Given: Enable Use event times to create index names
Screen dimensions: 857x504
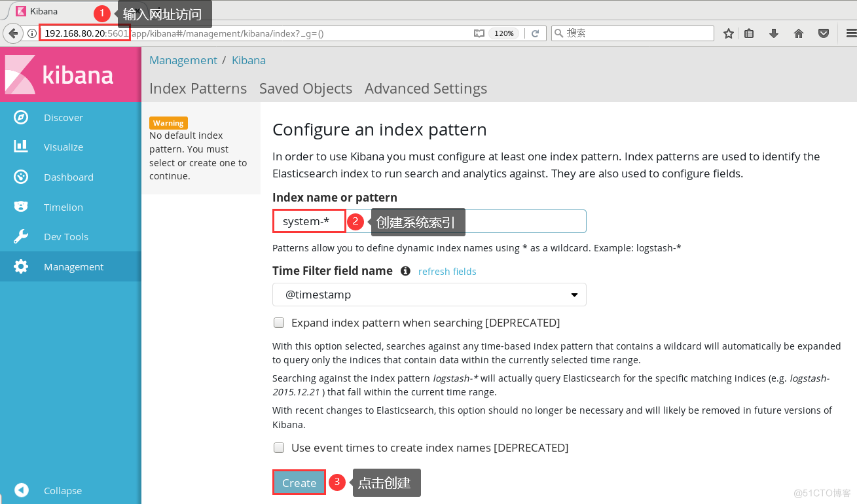Looking at the screenshot, I should 279,448.
